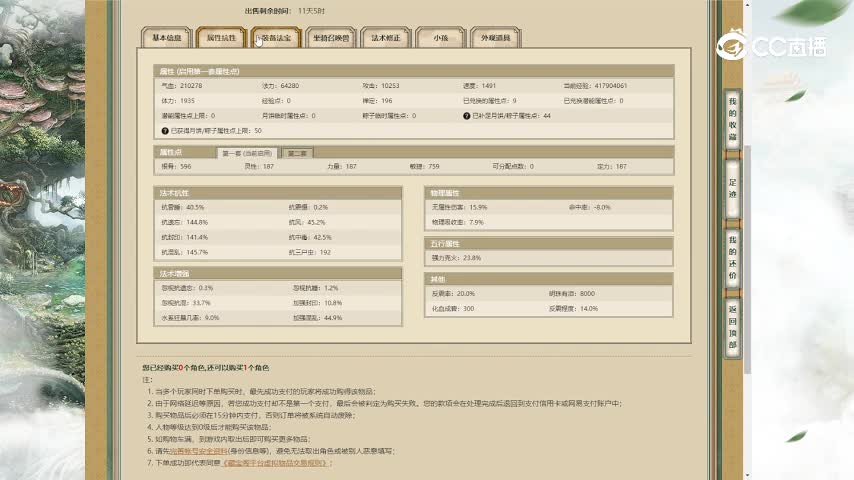Viewport: 854px width, 480px height.
Task: Click 返回顶部 to return to top
Action: [733, 327]
